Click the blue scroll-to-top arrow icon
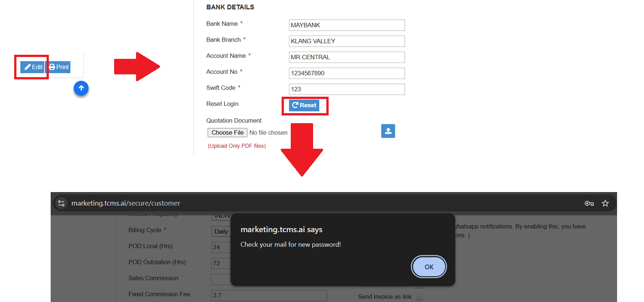The width and height of the screenshot is (644, 302). 81,89
